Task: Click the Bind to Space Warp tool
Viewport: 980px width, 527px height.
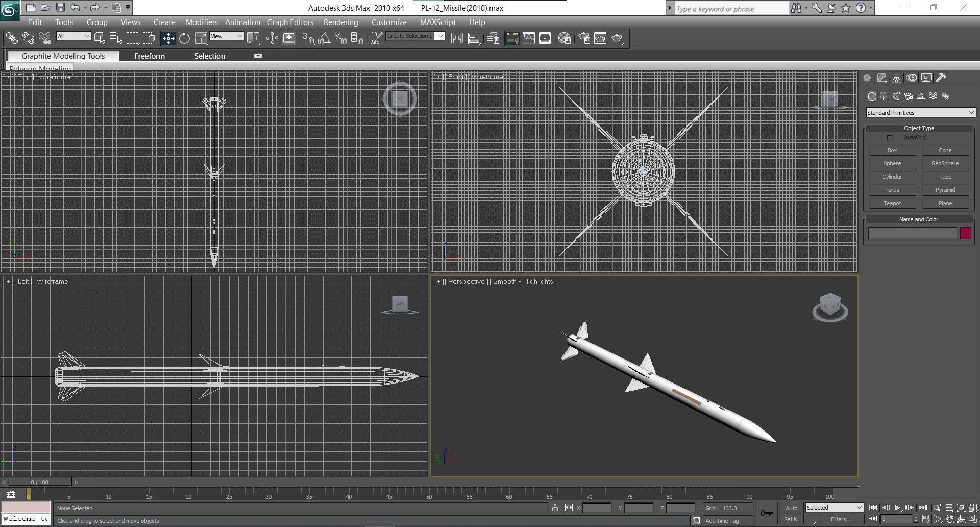Action: (45, 38)
